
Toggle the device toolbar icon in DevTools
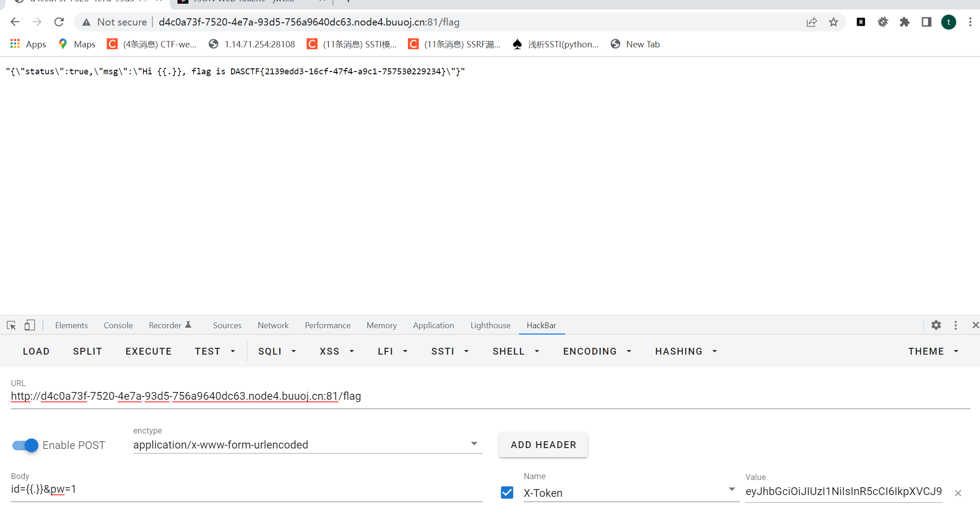click(30, 325)
